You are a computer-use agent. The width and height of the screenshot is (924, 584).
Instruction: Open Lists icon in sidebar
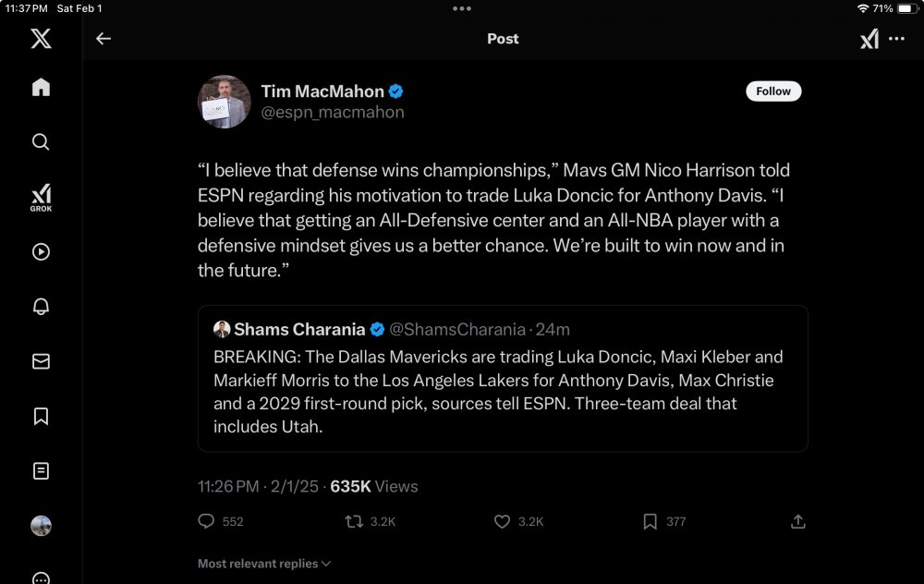click(41, 471)
